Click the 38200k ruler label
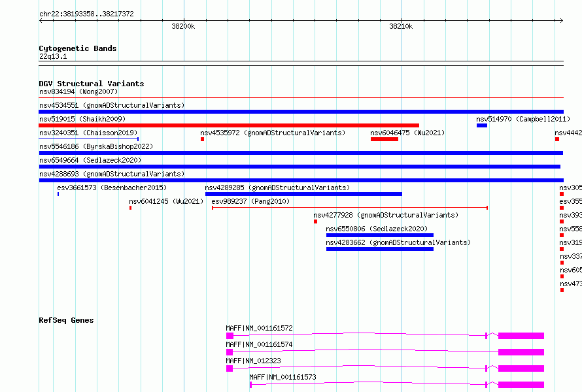582x392 pixels. click(183, 26)
